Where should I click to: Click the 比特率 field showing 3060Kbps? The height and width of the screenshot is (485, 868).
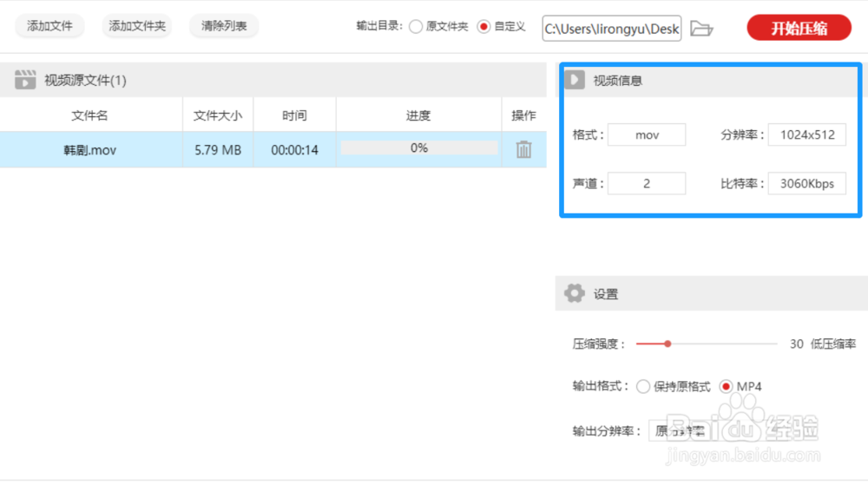[x=807, y=184]
